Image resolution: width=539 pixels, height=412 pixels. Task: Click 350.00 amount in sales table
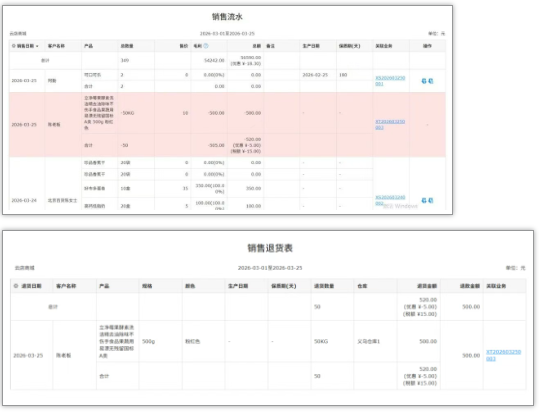click(253, 188)
